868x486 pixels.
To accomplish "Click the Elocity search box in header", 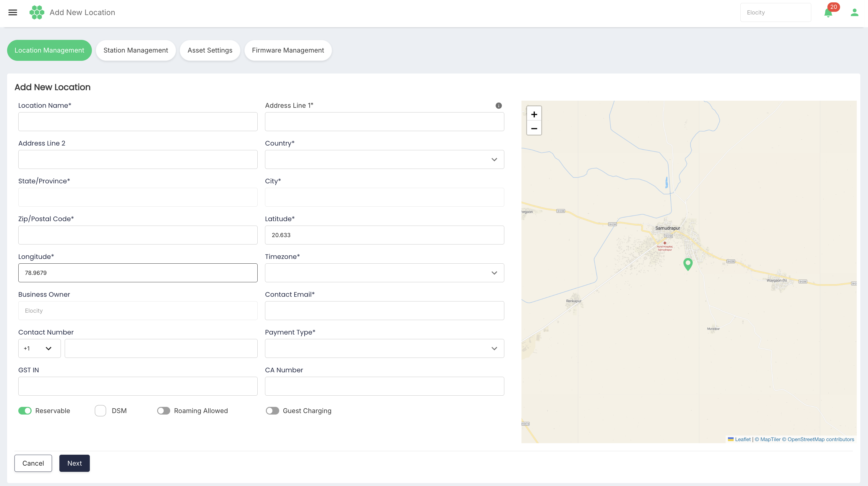I will 775,12.
